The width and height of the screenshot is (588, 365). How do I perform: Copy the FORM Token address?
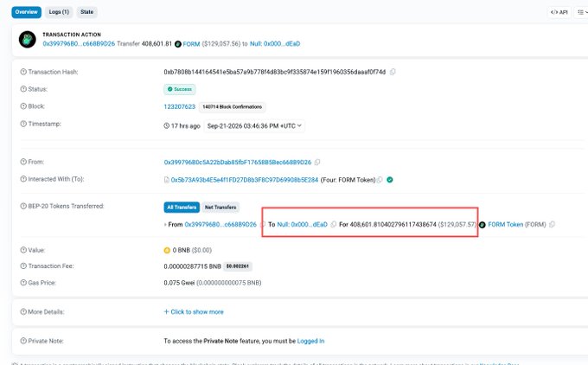coord(552,224)
